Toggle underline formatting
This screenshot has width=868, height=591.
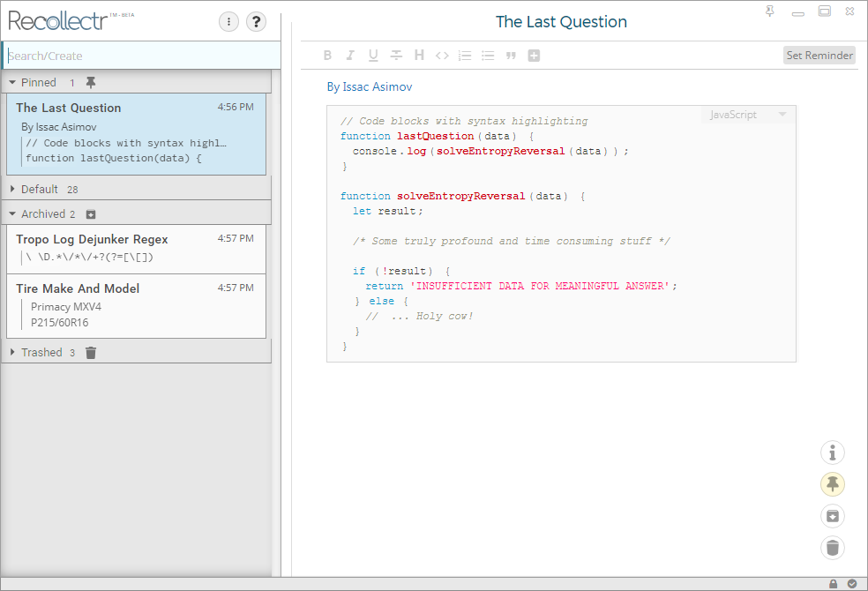click(x=373, y=56)
